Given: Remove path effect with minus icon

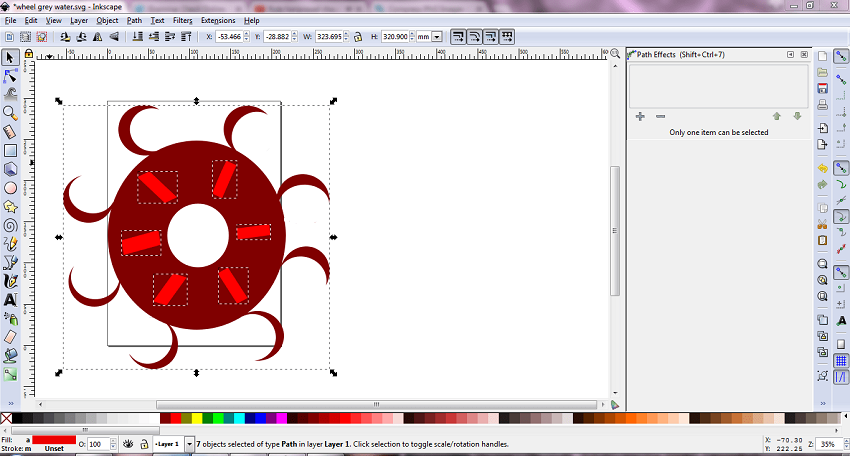Looking at the screenshot, I should [660, 117].
